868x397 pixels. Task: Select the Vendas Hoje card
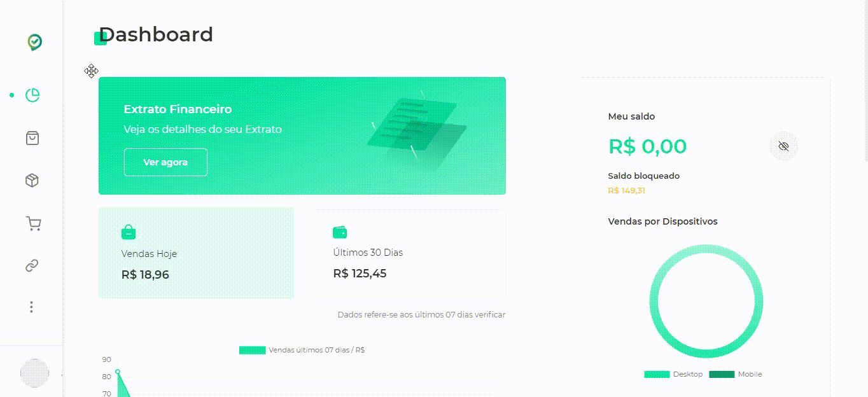click(196, 253)
